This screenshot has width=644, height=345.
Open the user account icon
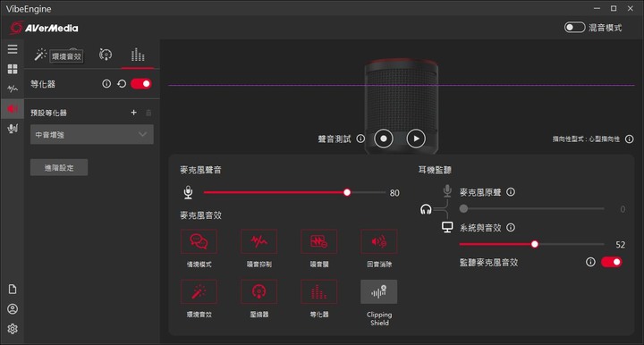(13, 309)
